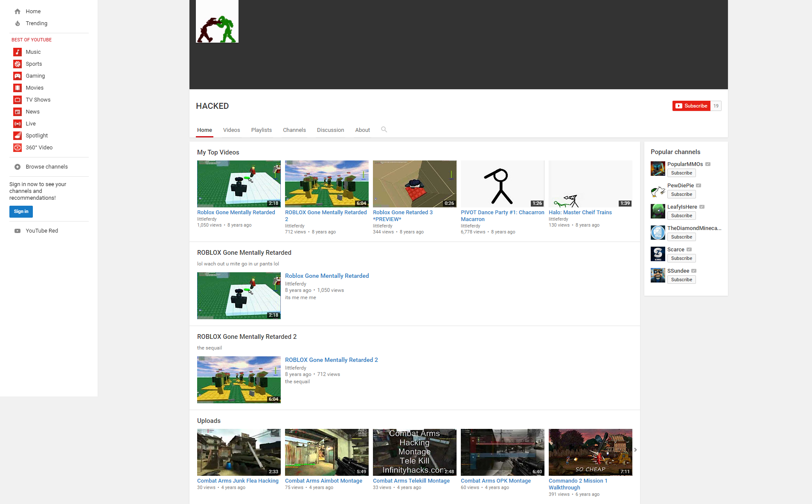Click the Home icon in the sidebar
Viewport: 812px width, 504px height.
coord(17,12)
